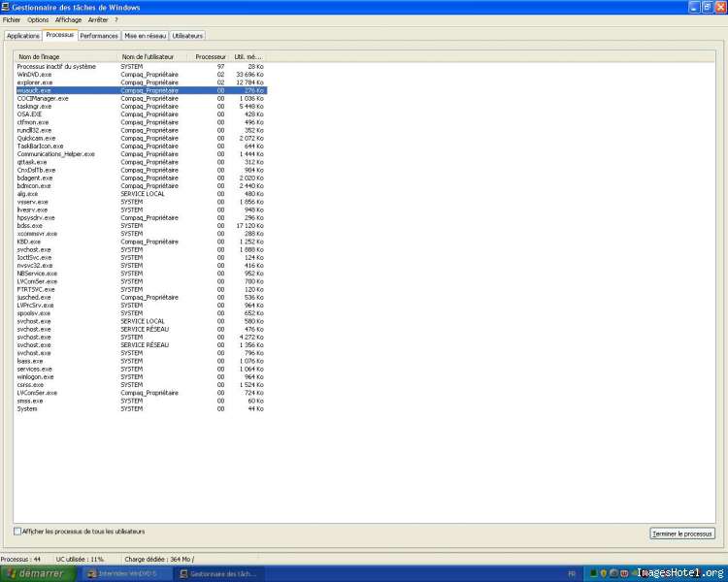Select the rundll32.exe process

pos(141,130)
